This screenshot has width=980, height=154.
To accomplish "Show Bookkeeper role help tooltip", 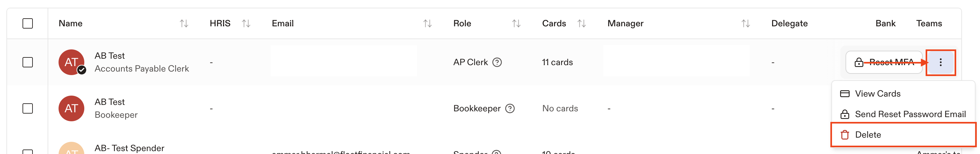I will [510, 108].
